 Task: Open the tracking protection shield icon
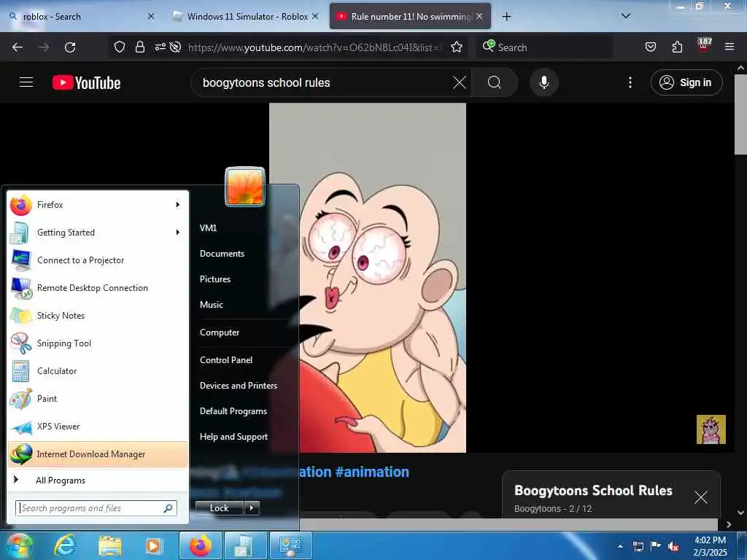coord(120,47)
